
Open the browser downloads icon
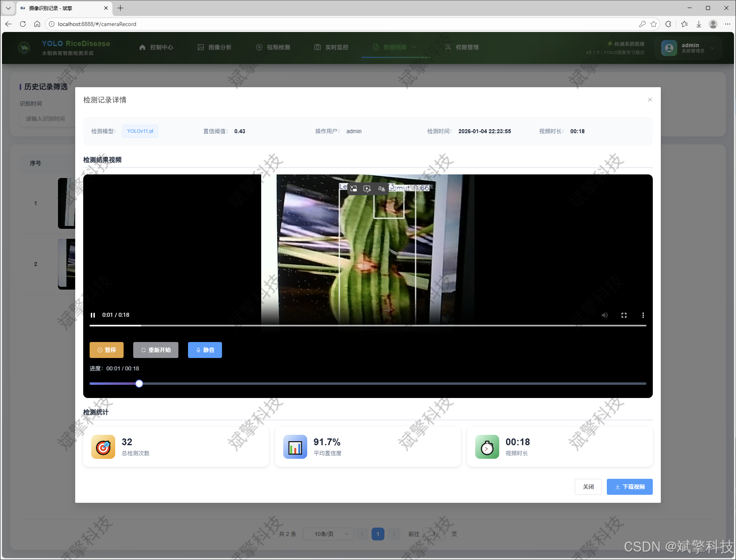tap(699, 24)
